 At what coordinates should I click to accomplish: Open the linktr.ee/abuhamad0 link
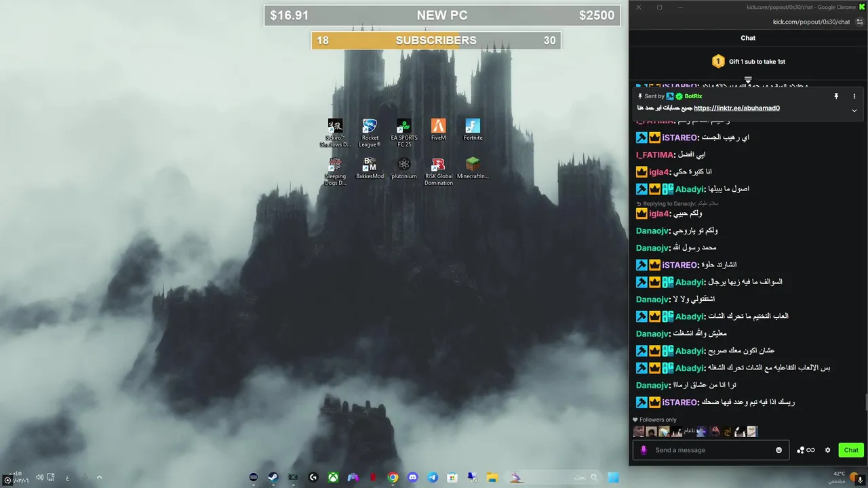tap(736, 108)
